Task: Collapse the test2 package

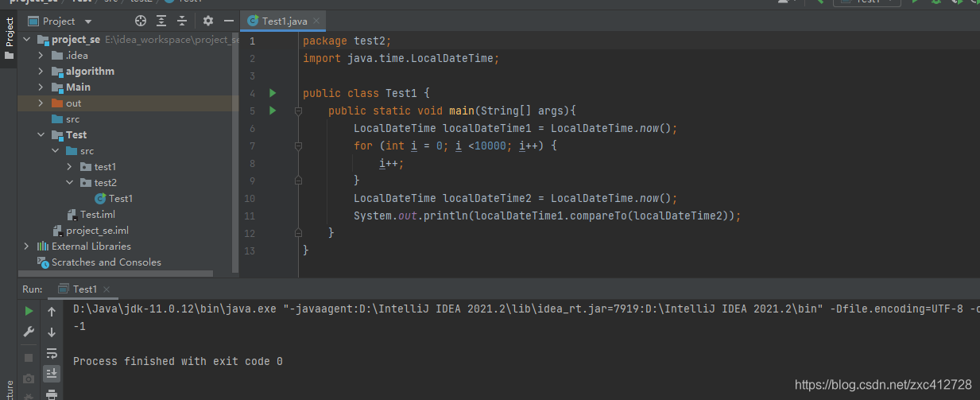Action: [69, 182]
